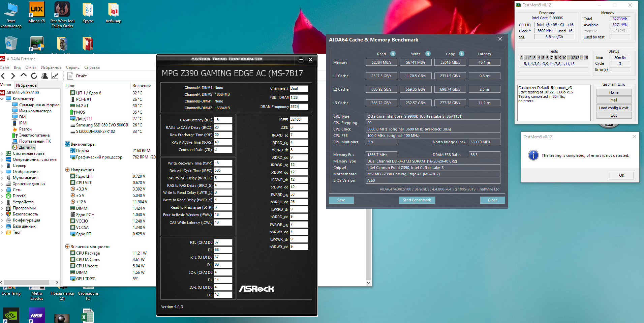Open the Metro Exodus desktop shortcut
The width and height of the screenshot is (644, 323).
point(37,293)
